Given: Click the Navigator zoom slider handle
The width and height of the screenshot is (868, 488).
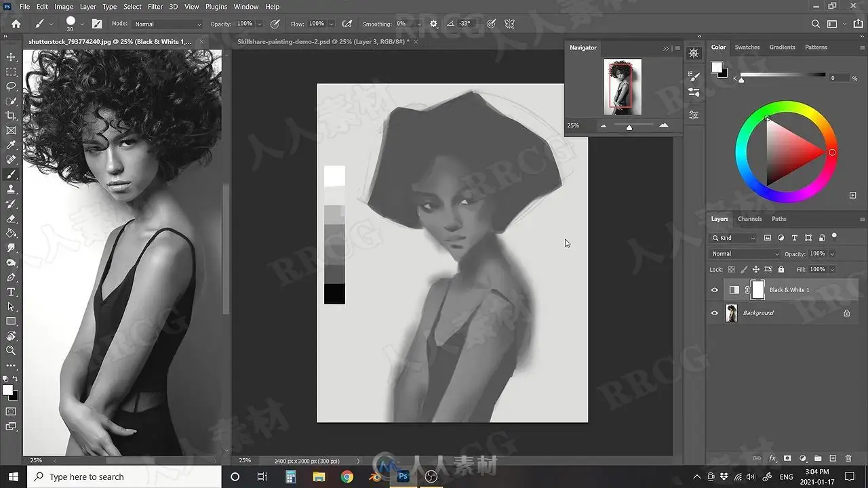Looking at the screenshot, I should click(629, 127).
